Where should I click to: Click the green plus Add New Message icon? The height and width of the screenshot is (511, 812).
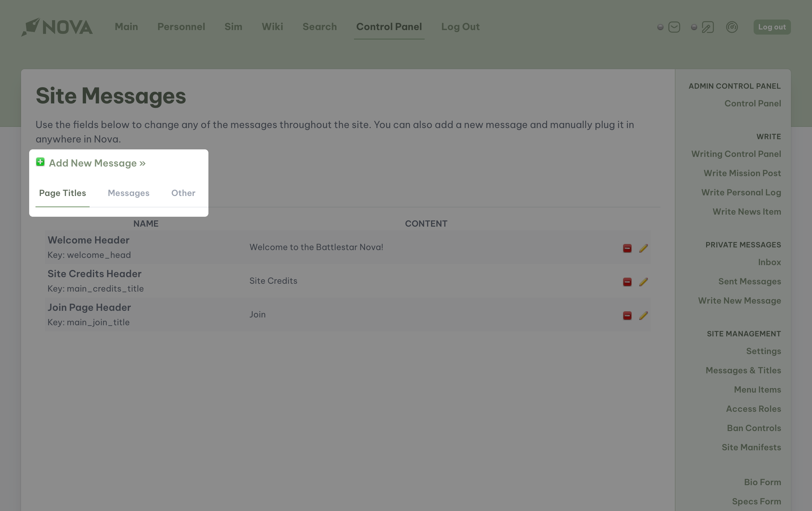[40, 162]
